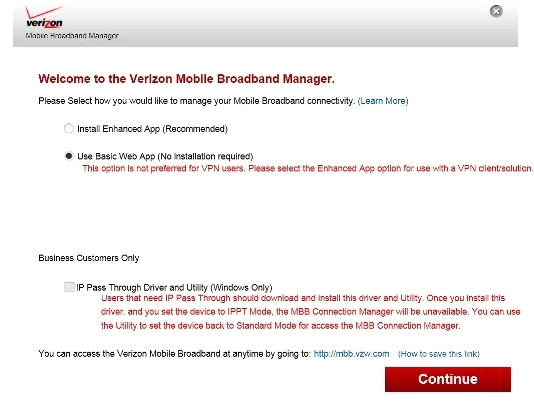Screen dimensions: 534x416
Task: Click the Use Basic Web App label text
Action: tap(165, 156)
